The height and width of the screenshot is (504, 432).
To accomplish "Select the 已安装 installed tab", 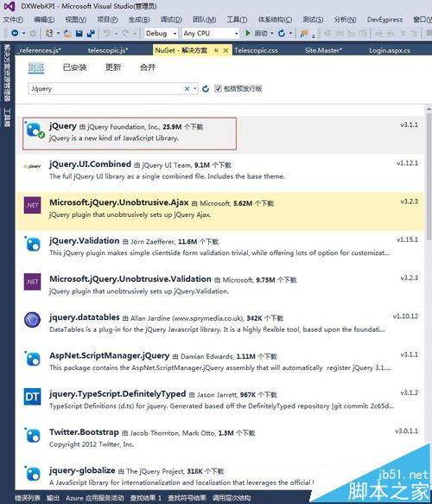I will (x=74, y=67).
